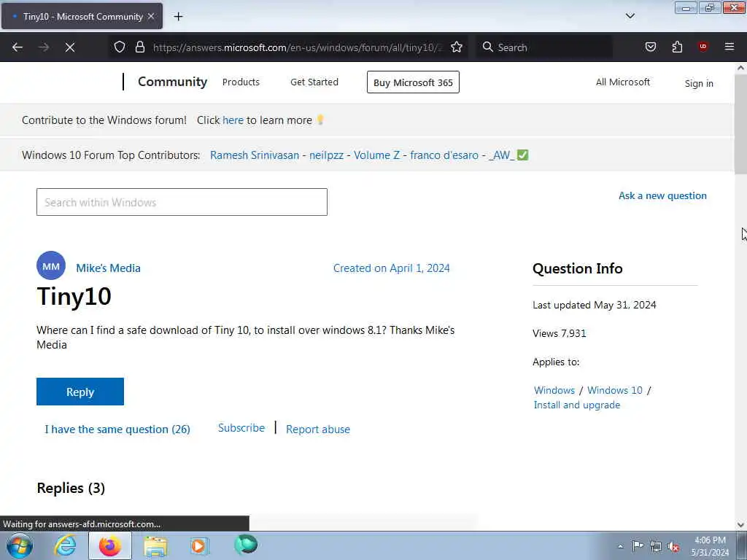
Task: Open tracking protection shield icon
Action: (x=120, y=47)
